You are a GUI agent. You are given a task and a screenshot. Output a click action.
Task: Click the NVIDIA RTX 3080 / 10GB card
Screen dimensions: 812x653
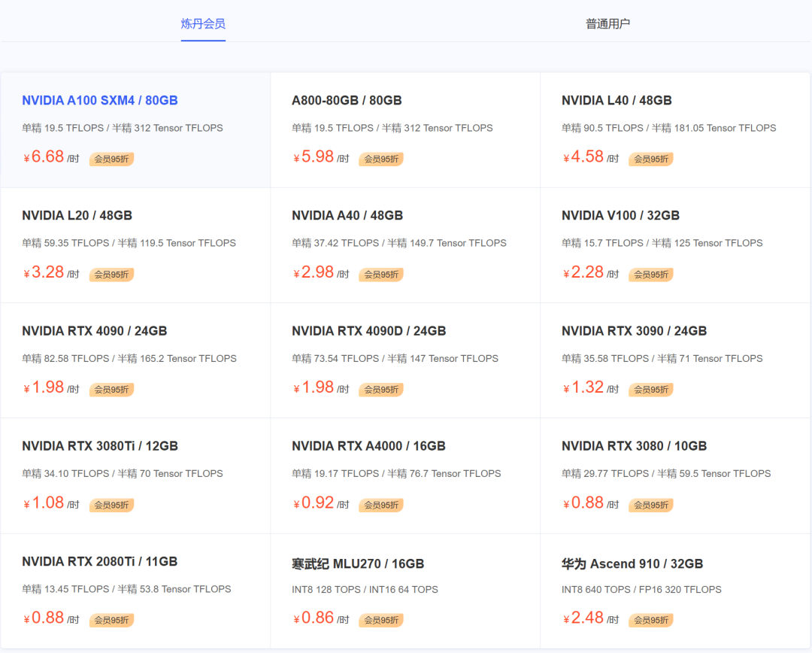tap(674, 475)
